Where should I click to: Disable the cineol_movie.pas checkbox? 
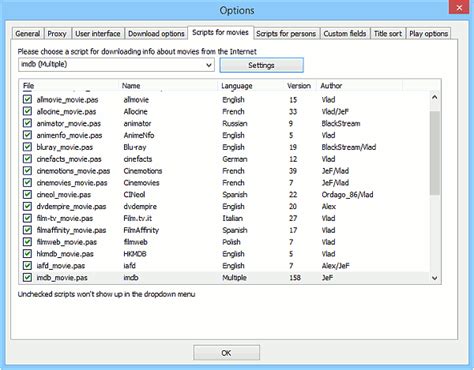click(x=27, y=194)
